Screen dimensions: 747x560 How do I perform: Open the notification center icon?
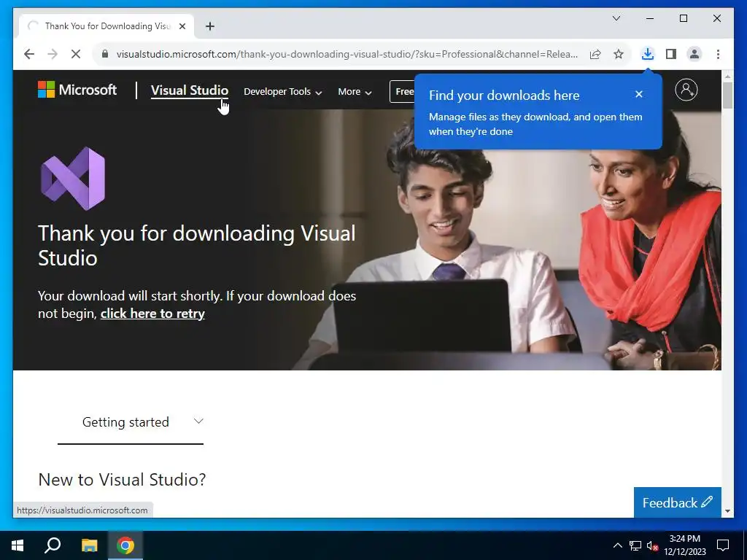pos(723,545)
